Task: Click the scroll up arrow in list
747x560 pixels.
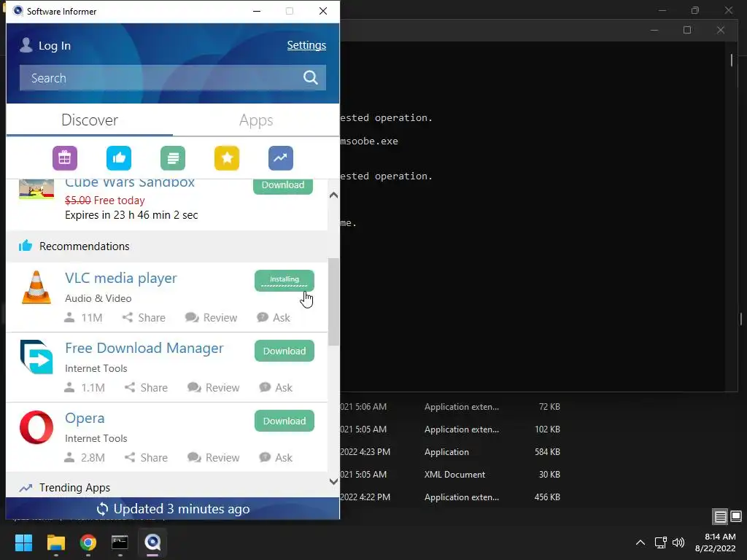Action: [x=333, y=195]
